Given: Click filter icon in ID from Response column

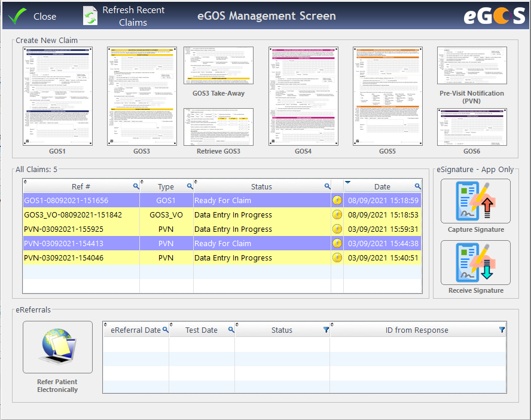Looking at the screenshot, I should [x=502, y=330].
